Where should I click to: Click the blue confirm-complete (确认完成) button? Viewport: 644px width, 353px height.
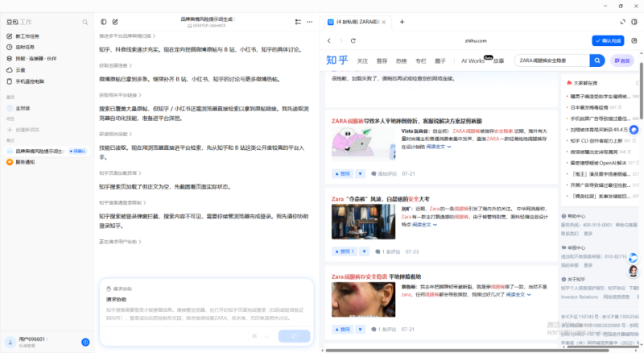(608, 41)
